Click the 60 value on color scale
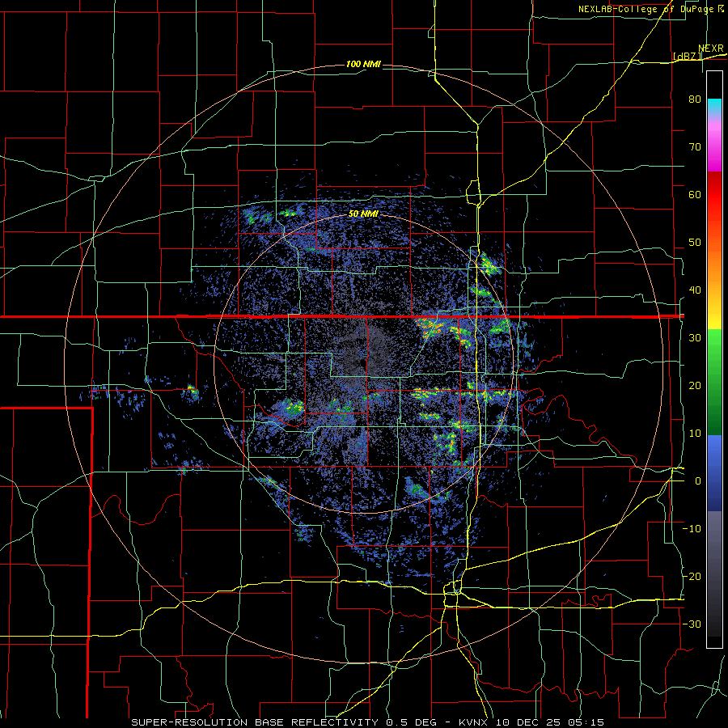728x728 pixels. [695, 194]
